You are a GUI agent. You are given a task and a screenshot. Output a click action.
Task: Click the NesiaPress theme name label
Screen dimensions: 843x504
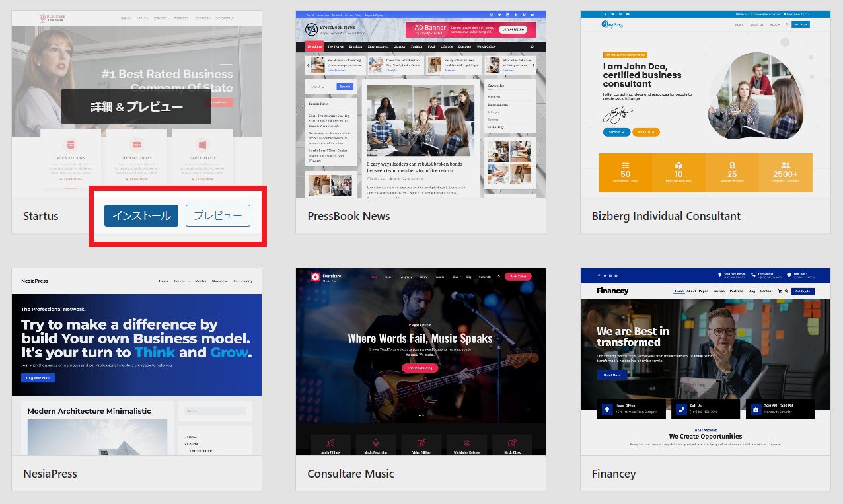tap(50, 474)
